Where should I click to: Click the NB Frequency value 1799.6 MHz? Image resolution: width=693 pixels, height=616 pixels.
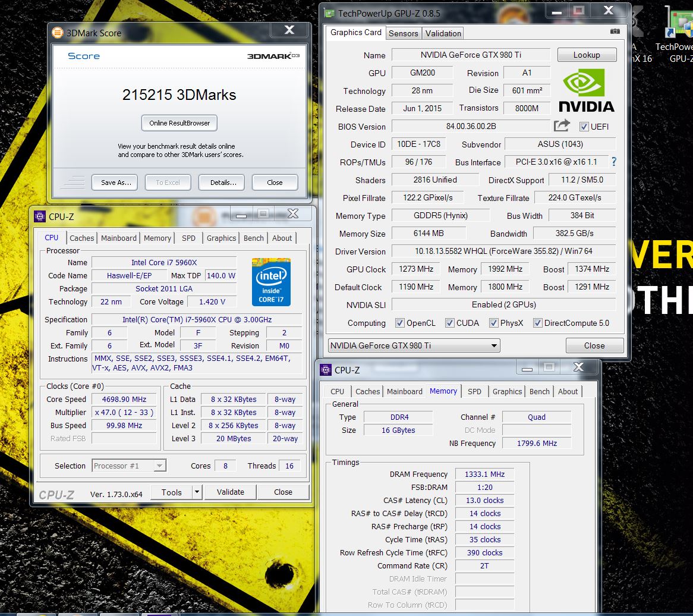pos(537,443)
